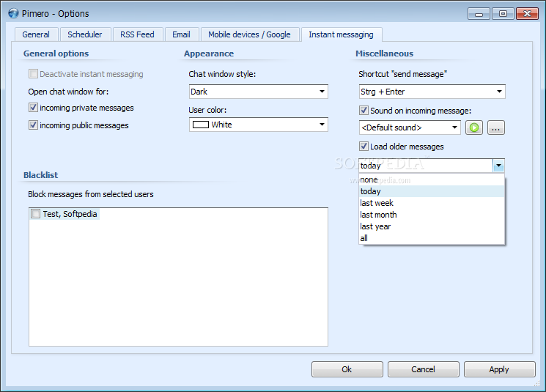Image resolution: width=546 pixels, height=392 pixels.
Task: Open the Chat window style dropdown
Action: click(x=322, y=92)
